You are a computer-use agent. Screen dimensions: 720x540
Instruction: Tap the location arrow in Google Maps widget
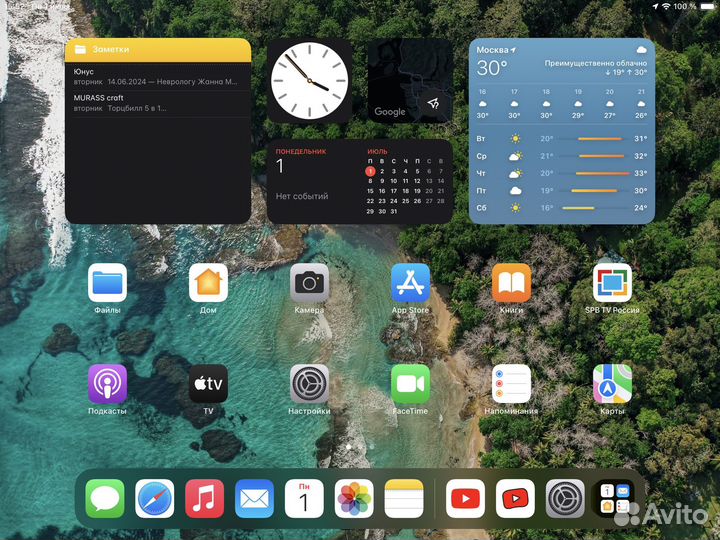click(x=433, y=103)
